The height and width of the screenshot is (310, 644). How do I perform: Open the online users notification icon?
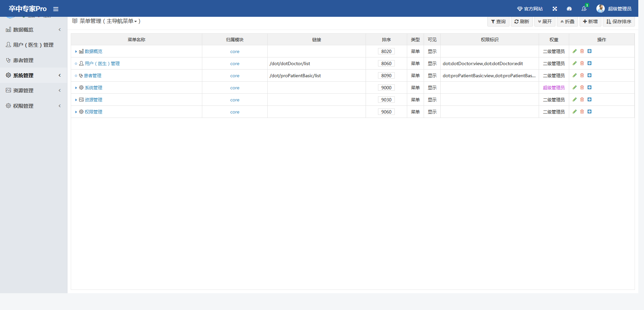(x=584, y=8)
